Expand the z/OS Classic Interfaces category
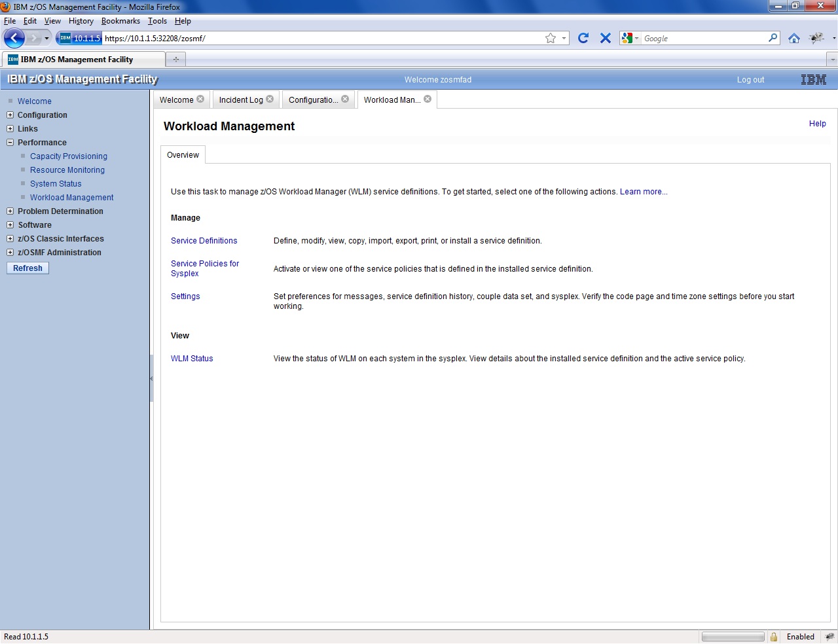This screenshot has width=838, height=644. (10, 239)
